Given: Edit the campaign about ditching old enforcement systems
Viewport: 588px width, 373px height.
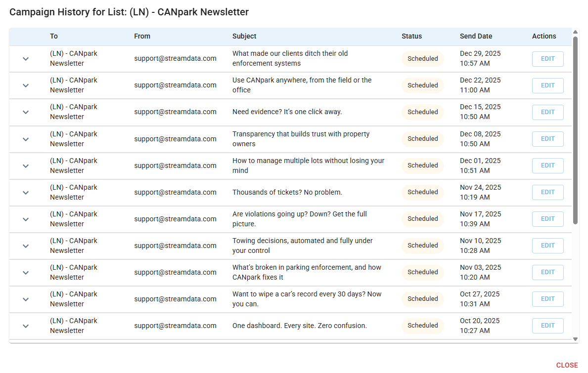Looking at the screenshot, I should pyautogui.click(x=547, y=59).
